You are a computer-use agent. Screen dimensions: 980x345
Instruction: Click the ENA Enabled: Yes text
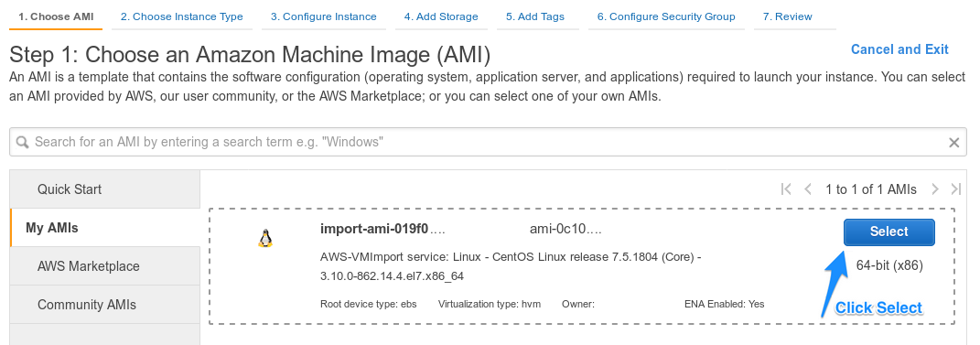click(x=725, y=305)
